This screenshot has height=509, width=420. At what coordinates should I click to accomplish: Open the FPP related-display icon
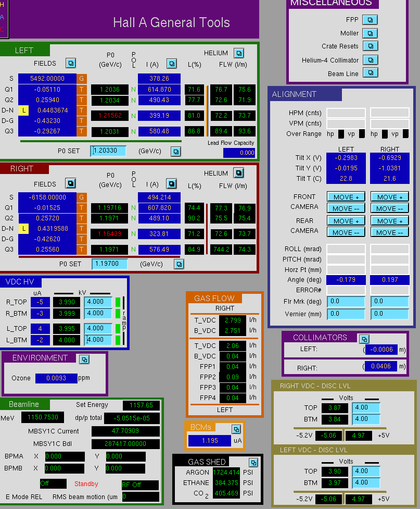[370, 20]
